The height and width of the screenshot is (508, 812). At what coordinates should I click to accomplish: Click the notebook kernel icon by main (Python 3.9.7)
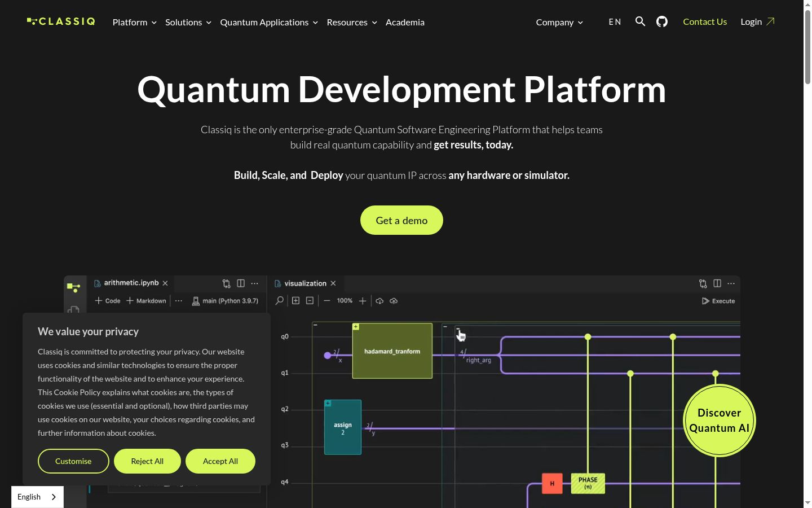pos(196,301)
